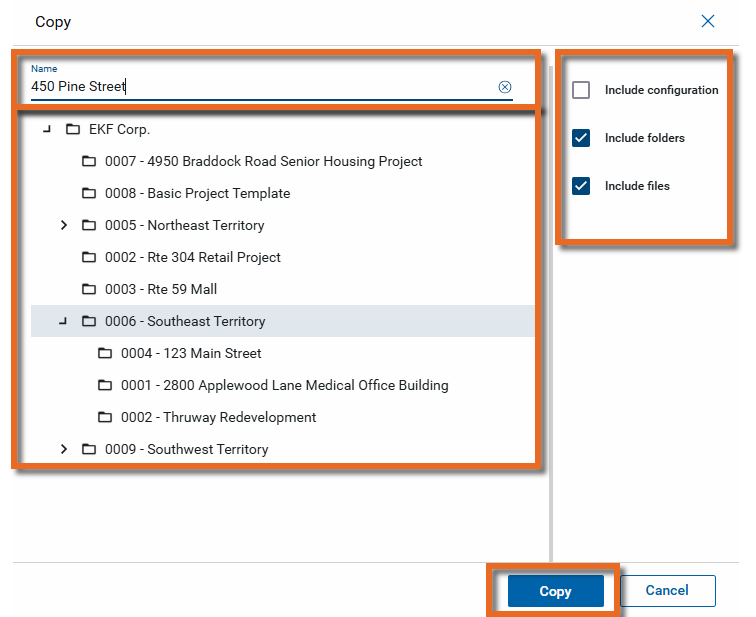The image size is (756, 617).
Task: Collapse the EKF Corp. root node
Action: coord(47,130)
